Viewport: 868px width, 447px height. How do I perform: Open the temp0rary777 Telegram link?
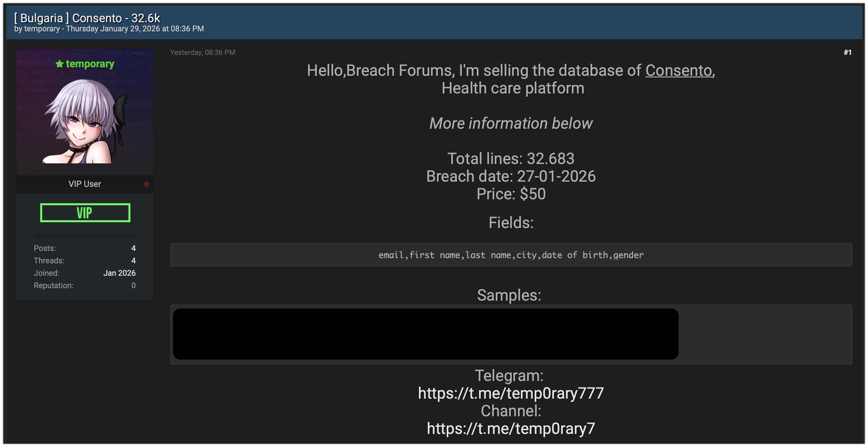(x=511, y=393)
